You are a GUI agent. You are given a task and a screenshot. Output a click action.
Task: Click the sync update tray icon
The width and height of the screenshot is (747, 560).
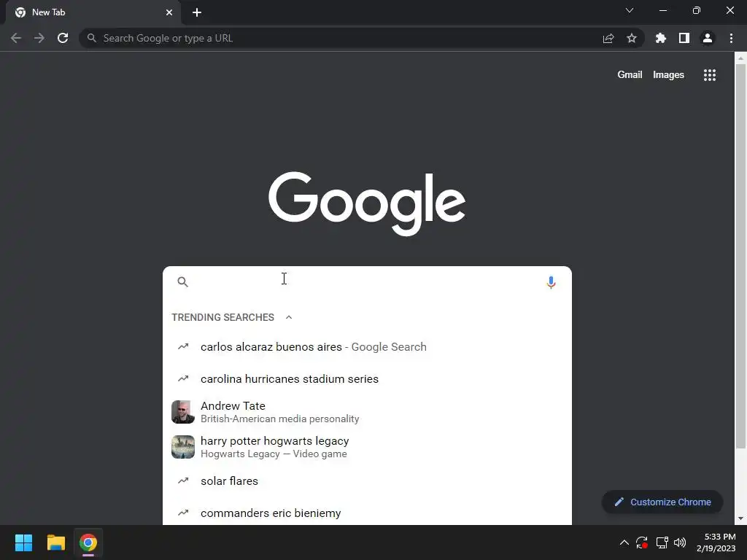click(642, 542)
